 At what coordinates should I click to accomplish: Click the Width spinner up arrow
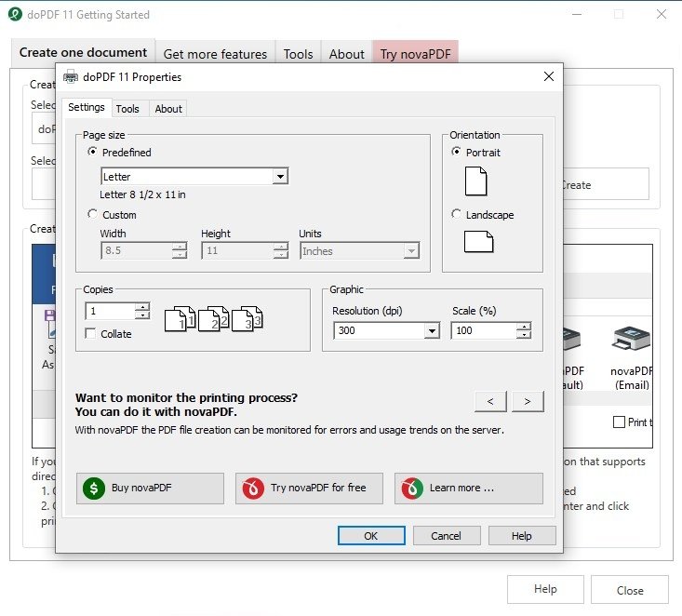(180, 247)
